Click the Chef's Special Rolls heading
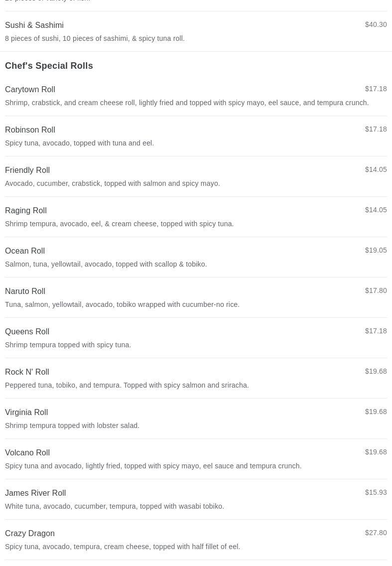 coord(49,66)
